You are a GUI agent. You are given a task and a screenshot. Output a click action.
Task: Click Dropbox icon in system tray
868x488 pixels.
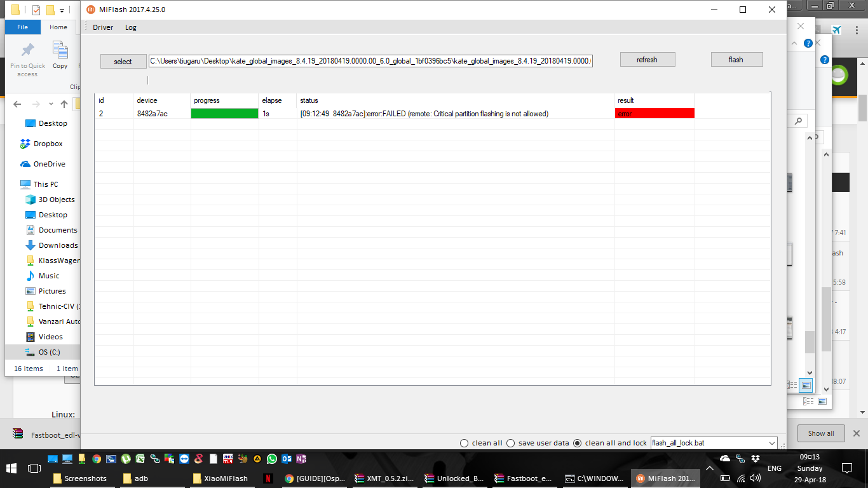tap(756, 459)
